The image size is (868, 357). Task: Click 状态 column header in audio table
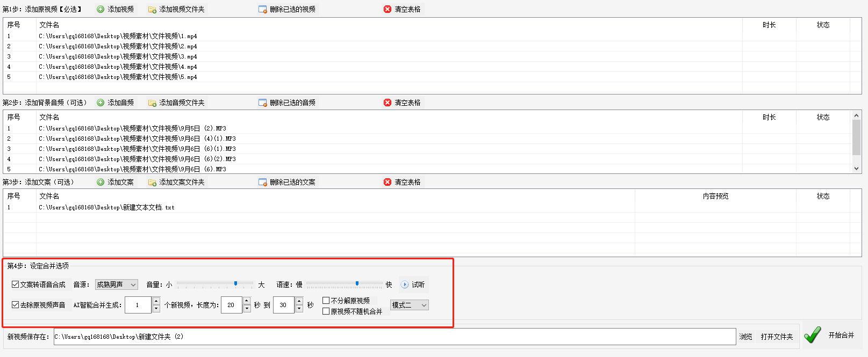(823, 117)
